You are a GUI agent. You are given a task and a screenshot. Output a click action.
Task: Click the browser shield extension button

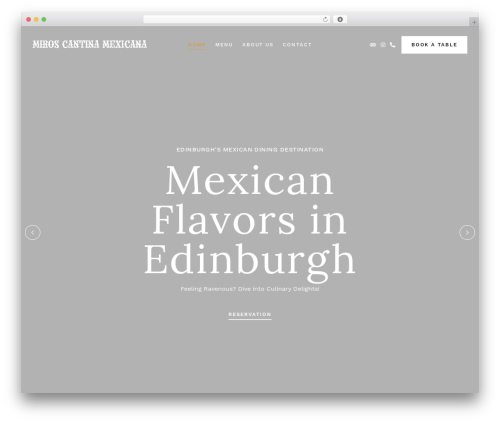(340, 20)
